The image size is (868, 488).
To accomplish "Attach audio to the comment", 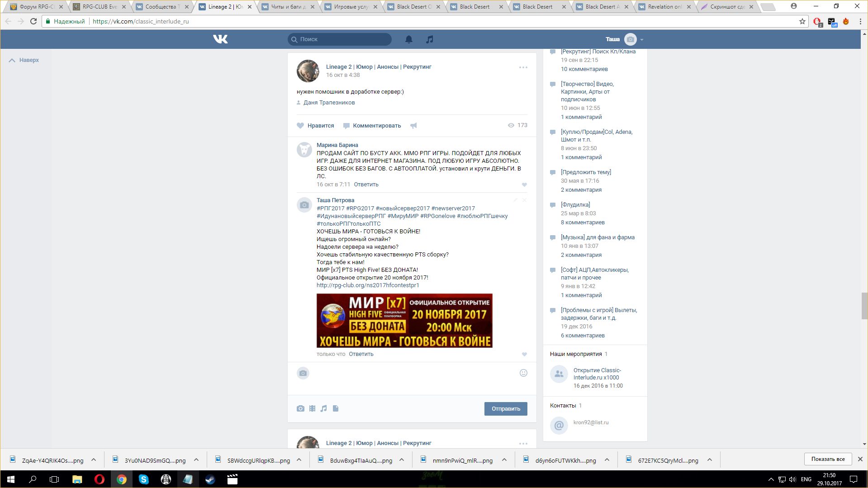I will pyautogui.click(x=323, y=408).
